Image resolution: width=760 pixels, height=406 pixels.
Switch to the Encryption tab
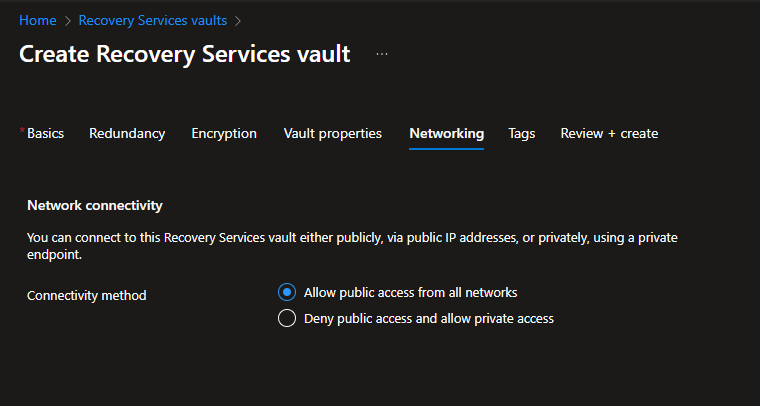coord(224,133)
